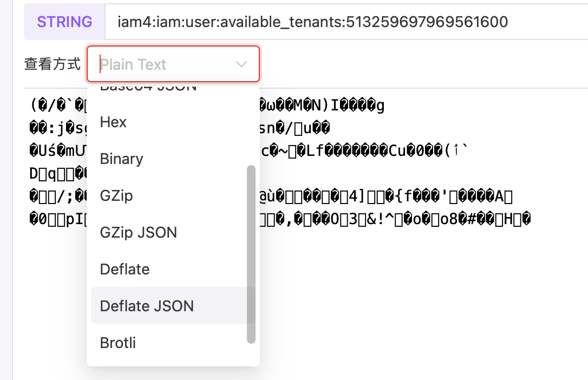This screenshot has height=380, width=588.
Task: Select the Binary viewing format
Action: pos(121,159)
